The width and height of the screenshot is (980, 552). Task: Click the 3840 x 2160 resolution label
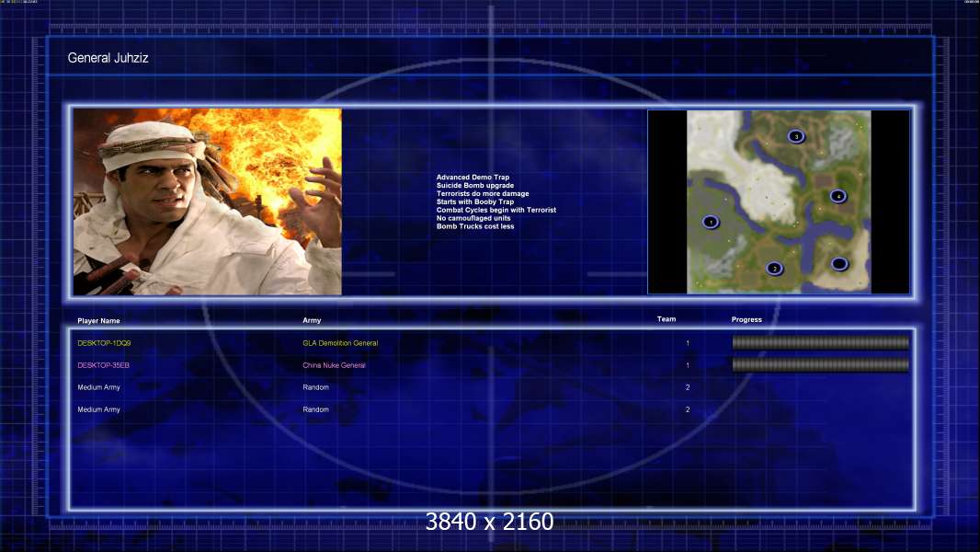(489, 522)
